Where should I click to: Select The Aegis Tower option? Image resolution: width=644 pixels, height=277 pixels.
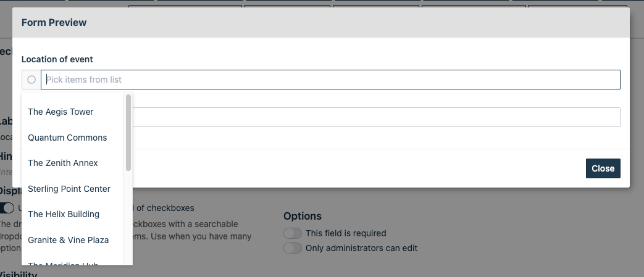[x=61, y=112]
